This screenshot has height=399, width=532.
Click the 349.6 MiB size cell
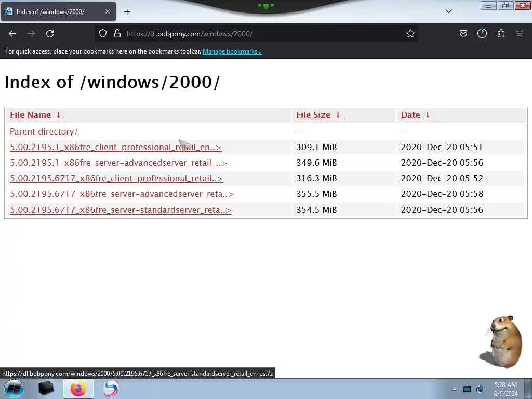coord(316,163)
